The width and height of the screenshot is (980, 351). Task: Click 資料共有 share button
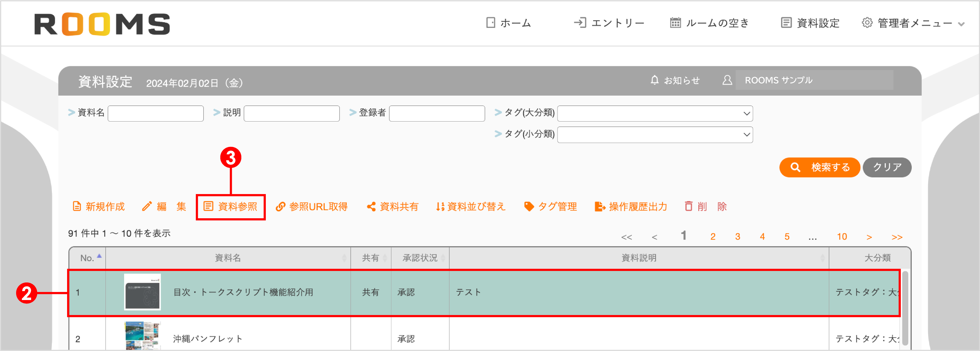[392, 206]
